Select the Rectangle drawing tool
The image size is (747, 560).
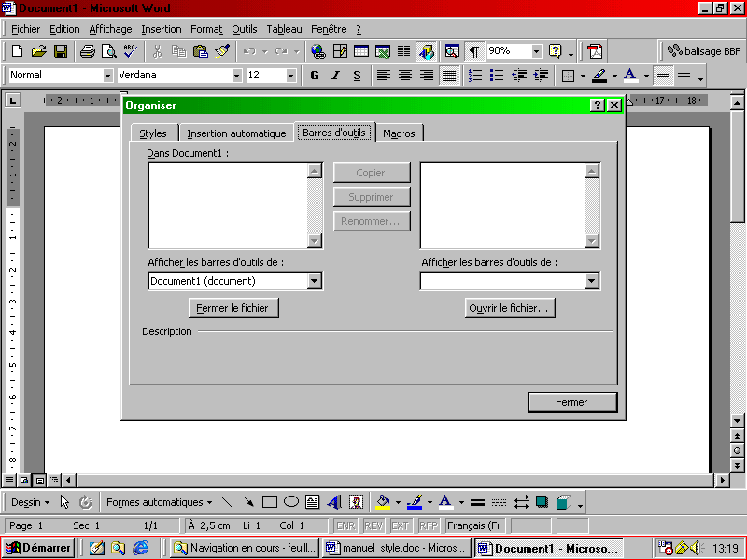point(270,502)
